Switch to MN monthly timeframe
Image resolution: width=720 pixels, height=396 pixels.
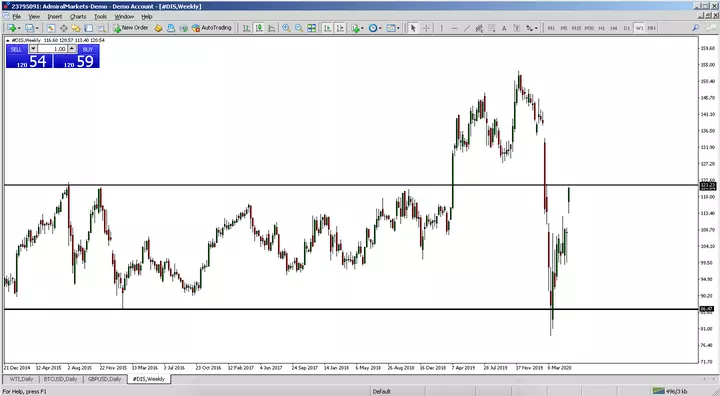651,28
